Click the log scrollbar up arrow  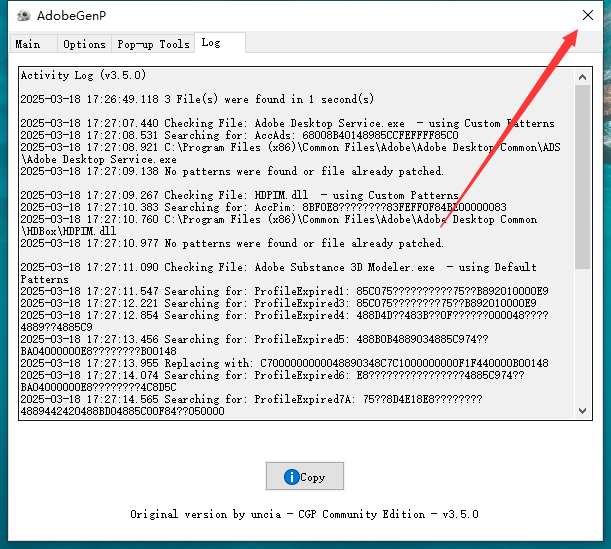[x=583, y=77]
